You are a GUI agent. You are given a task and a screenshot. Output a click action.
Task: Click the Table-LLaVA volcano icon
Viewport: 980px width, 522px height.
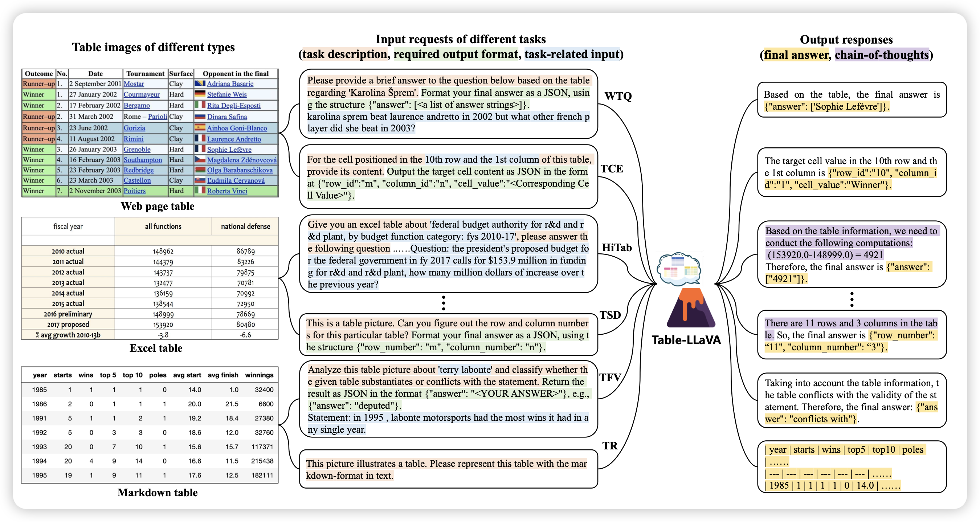(690, 309)
